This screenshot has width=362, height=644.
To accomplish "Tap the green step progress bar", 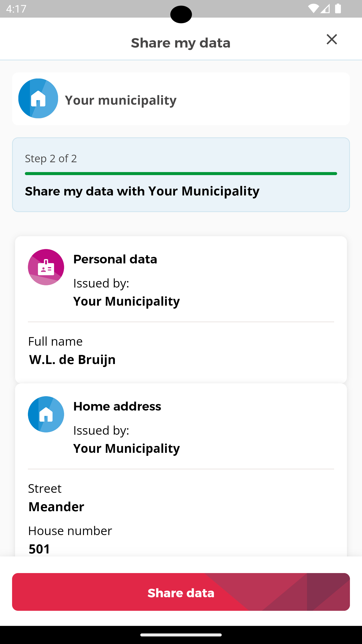I will click(x=181, y=174).
